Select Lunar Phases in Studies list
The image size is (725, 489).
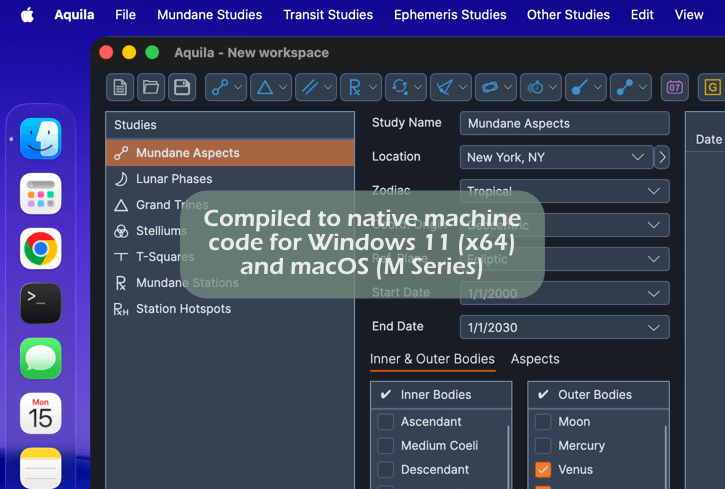174,179
